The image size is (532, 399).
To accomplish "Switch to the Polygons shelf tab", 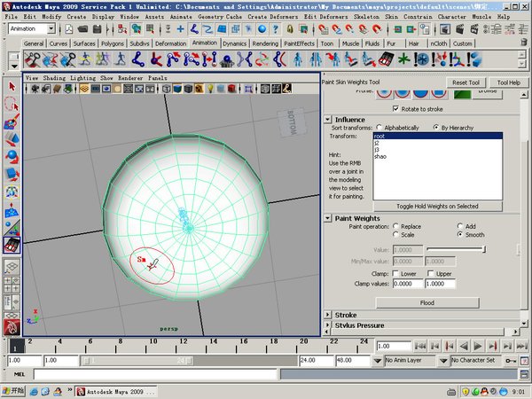I will 110,43.
